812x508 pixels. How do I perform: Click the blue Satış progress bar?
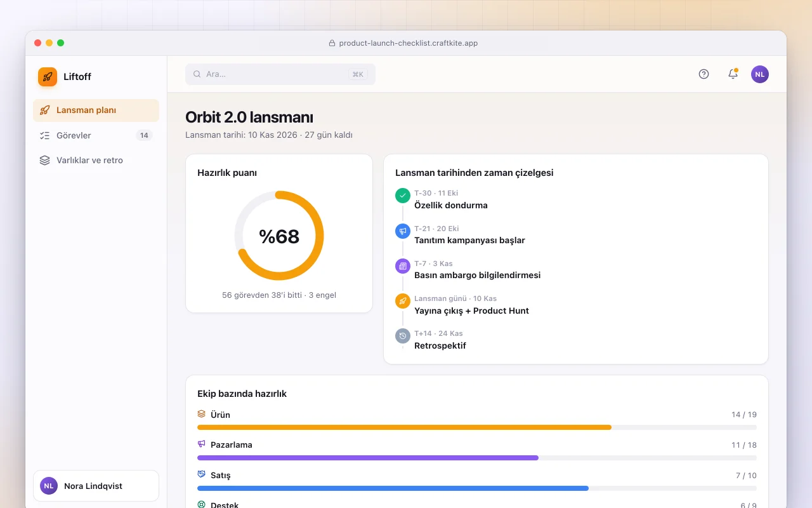pos(393,488)
